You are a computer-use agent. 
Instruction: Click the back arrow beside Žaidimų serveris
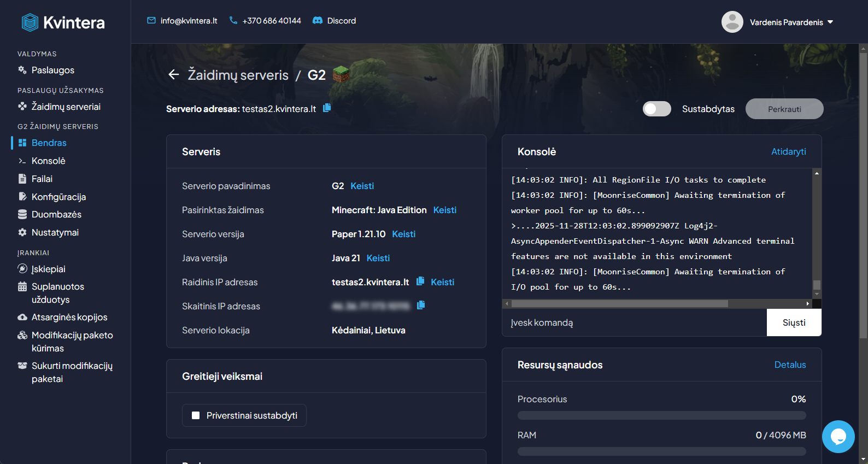coord(174,75)
